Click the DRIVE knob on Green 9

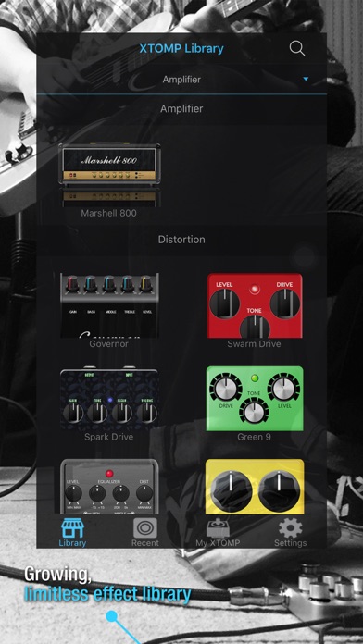click(x=226, y=390)
